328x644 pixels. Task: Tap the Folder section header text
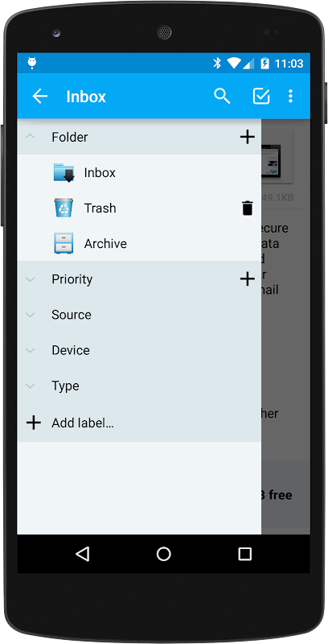pos(70,137)
